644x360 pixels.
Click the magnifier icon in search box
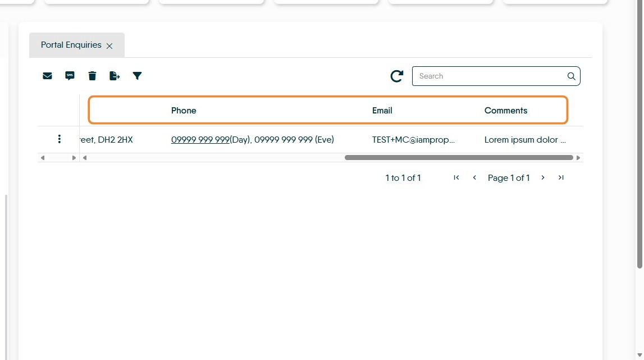point(572,76)
